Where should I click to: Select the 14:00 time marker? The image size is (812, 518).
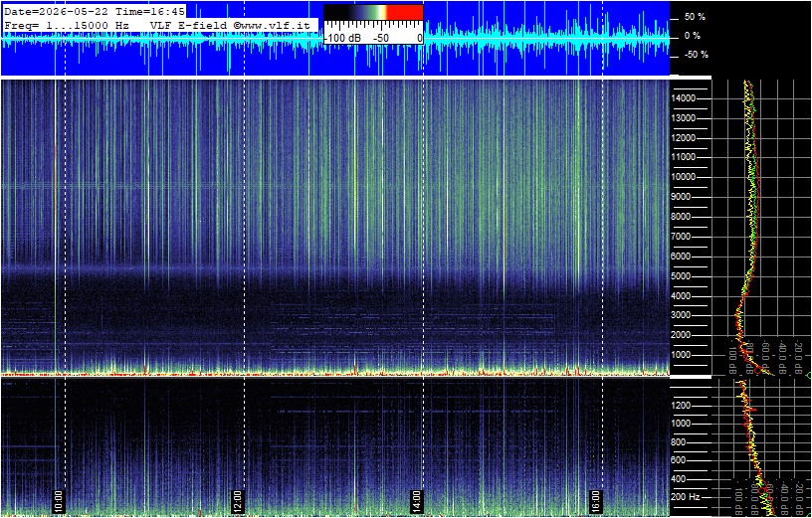pos(417,501)
